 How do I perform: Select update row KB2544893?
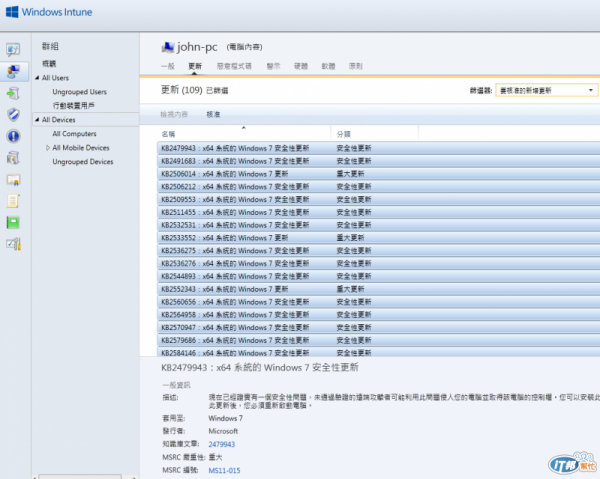click(x=378, y=276)
